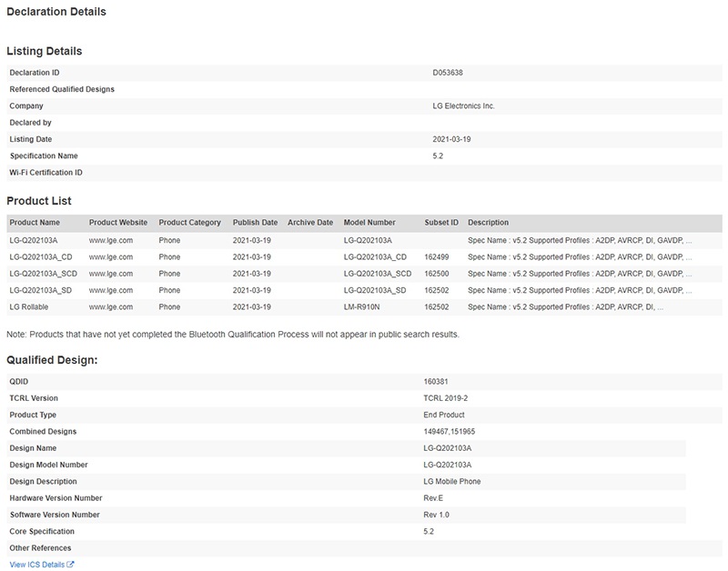Select the LG Rollable product name
Viewport: 728px width, 571px height.
coord(29,307)
